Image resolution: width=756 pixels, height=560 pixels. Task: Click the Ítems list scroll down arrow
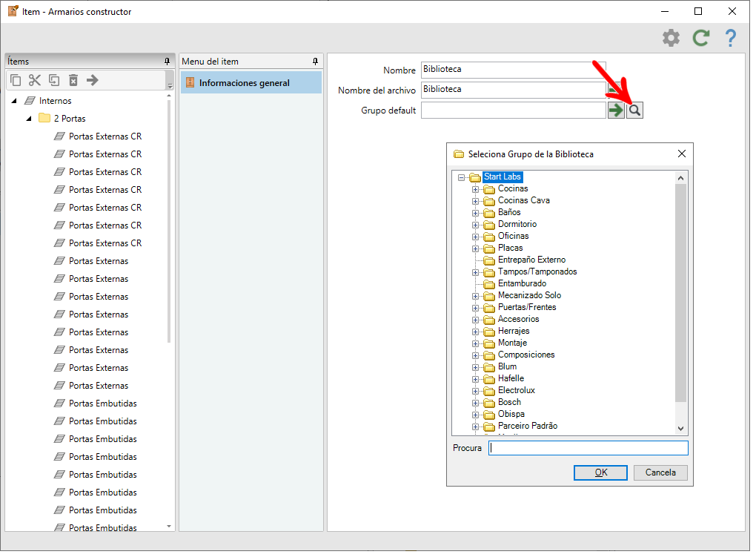[x=169, y=526]
